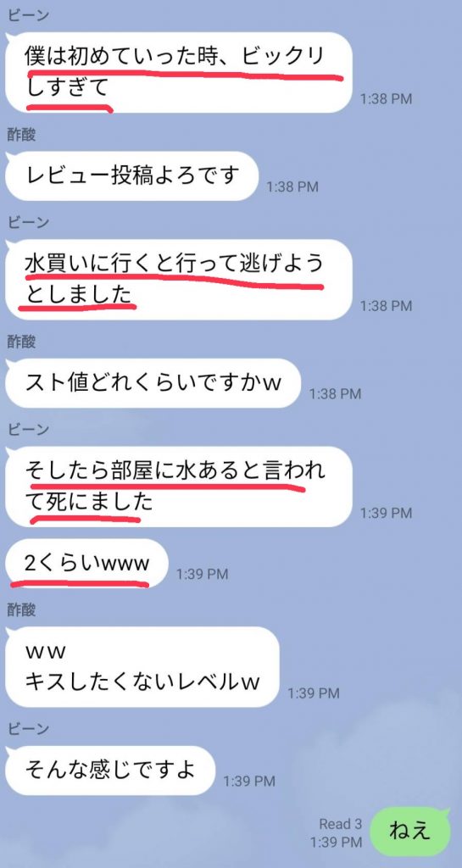Viewport: 462px width, 868px height.
Task: Tap sender name ビーン above そんな感じですよ
Action: click(x=29, y=728)
